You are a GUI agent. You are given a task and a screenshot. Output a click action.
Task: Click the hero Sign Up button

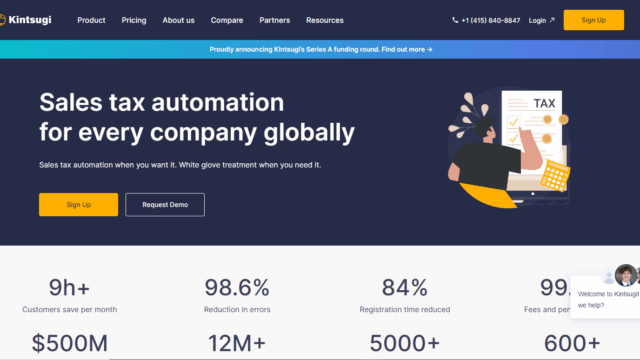click(x=78, y=204)
